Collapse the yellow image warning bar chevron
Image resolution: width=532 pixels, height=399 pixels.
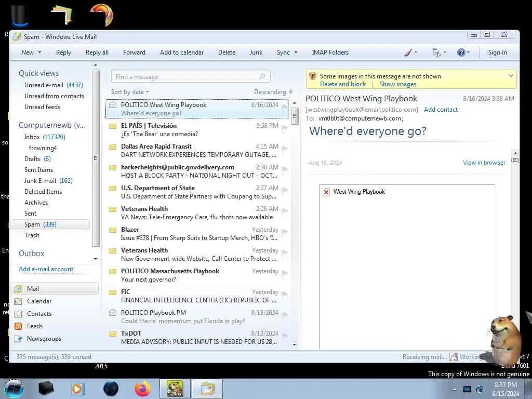coord(511,76)
